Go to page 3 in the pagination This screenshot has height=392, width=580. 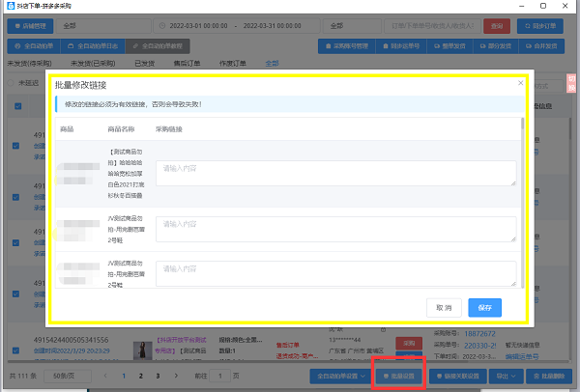tap(158, 377)
